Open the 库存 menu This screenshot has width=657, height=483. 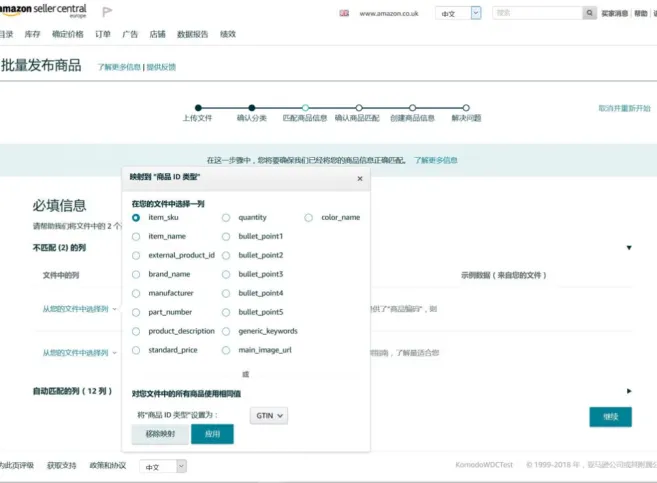(32, 34)
